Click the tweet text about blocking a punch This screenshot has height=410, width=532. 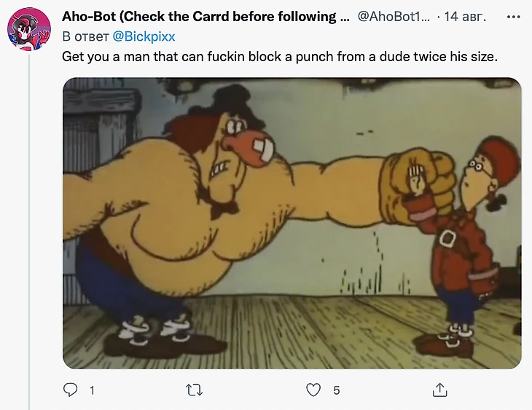click(280, 57)
